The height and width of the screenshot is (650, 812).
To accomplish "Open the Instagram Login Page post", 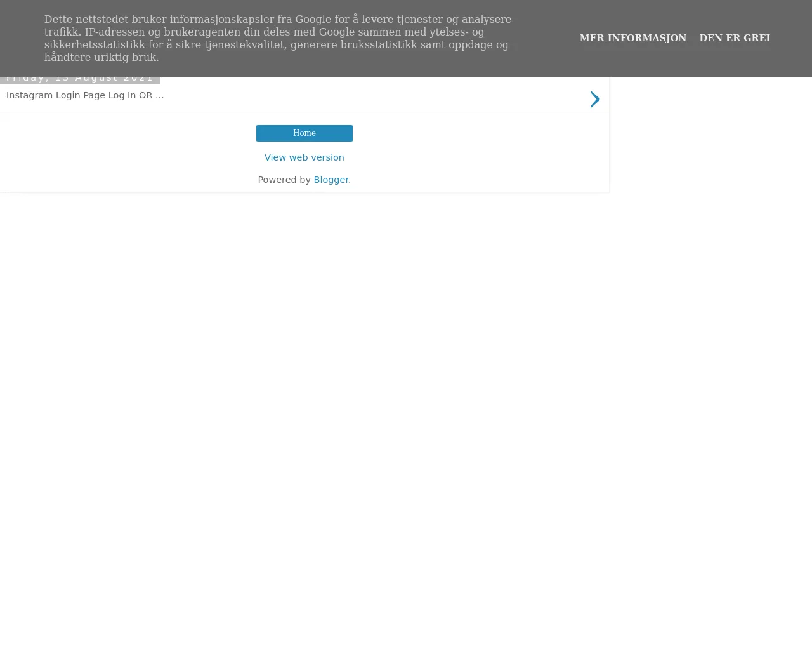I will 85,95.
